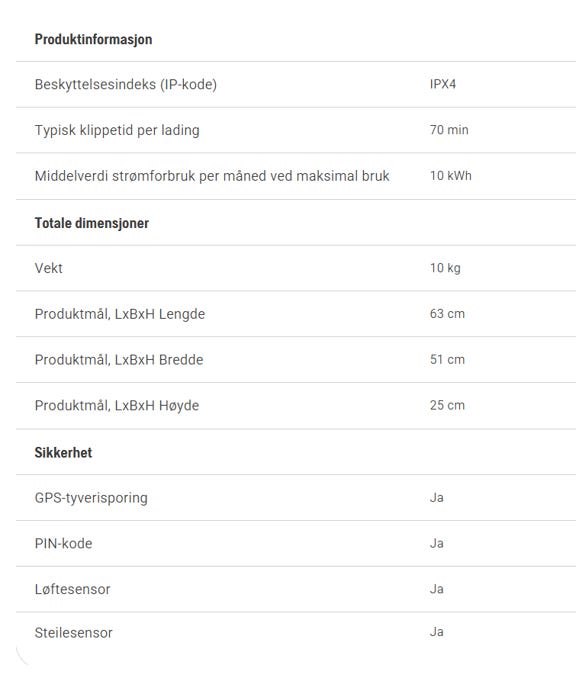This screenshot has height=678, width=576.
Task: Select the 10 kWh value
Action: [x=451, y=176]
